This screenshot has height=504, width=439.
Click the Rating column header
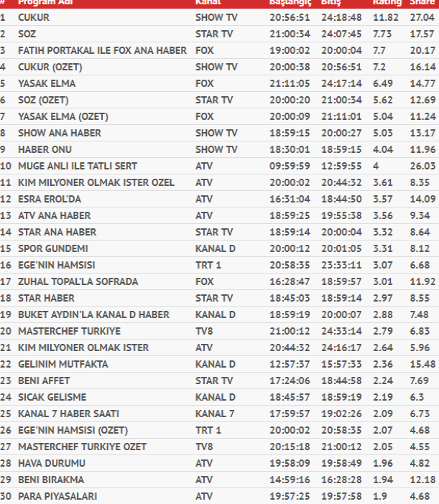tap(387, 3)
